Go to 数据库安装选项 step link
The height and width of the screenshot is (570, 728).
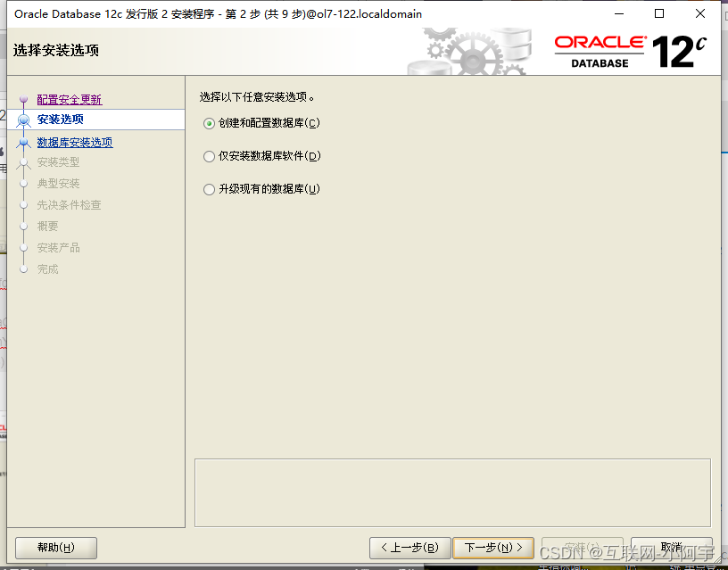click(75, 142)
